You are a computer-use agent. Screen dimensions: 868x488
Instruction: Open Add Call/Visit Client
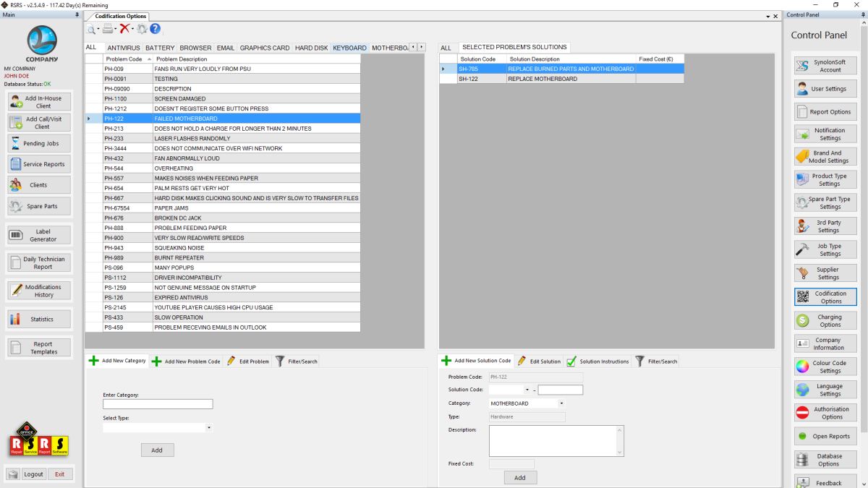[39, 123]
